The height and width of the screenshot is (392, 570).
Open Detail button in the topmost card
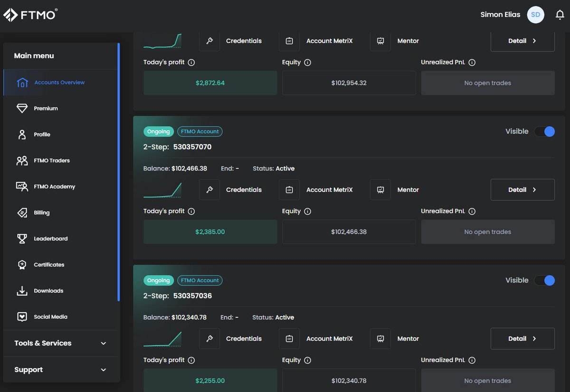click(x=522, y=41)
